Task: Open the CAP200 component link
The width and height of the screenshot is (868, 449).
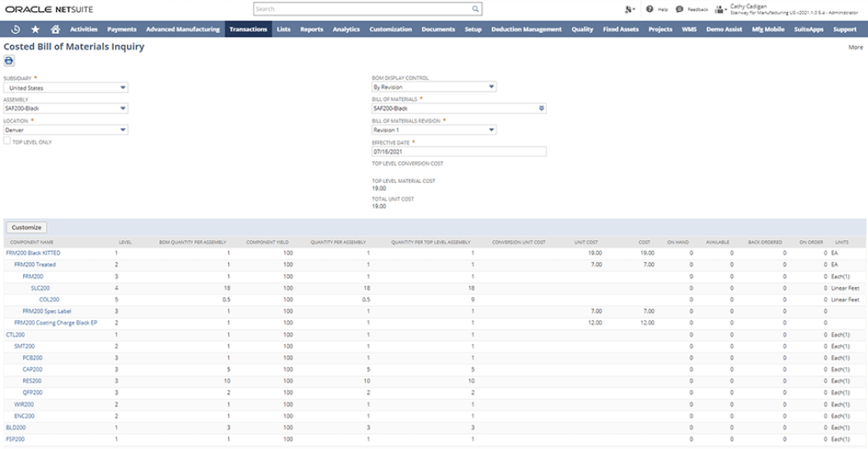Action: click(32, 369)
